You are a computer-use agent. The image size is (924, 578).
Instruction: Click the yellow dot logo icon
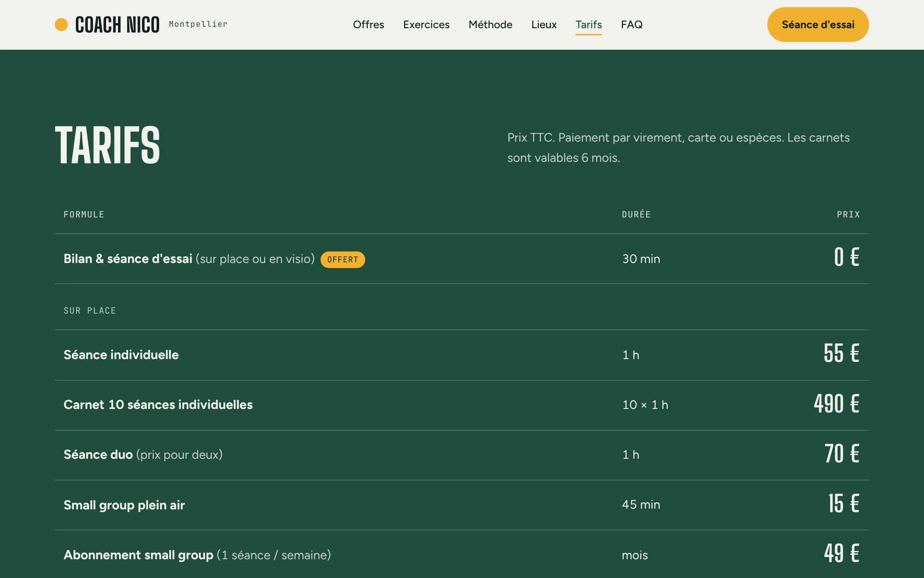pos(61,25)
